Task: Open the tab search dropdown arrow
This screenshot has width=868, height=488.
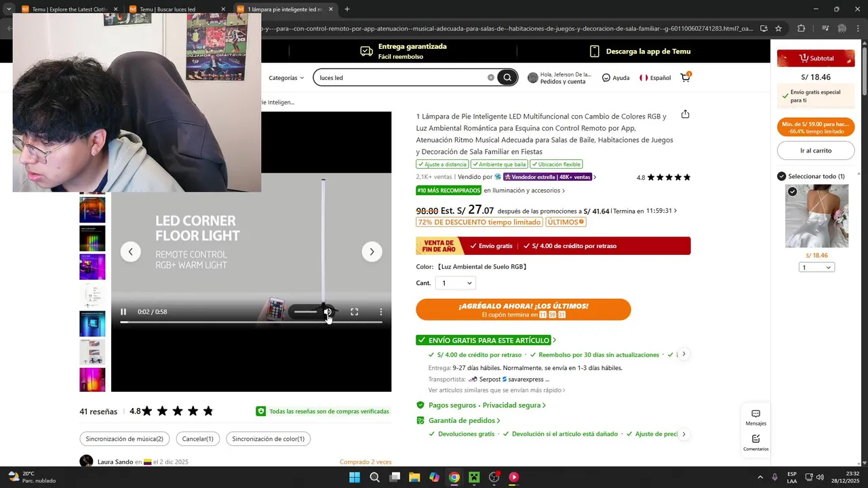Action: (8, 9)
